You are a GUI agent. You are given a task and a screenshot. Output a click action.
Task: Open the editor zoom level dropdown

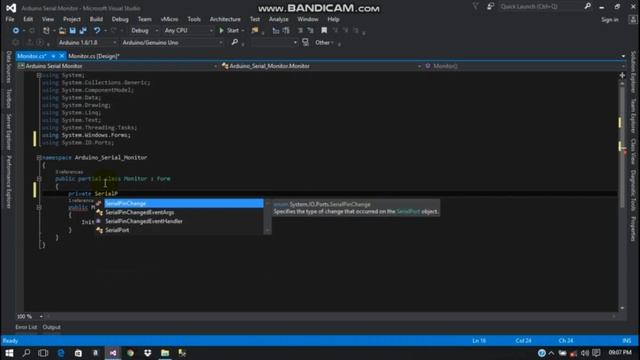pos(30,316)
